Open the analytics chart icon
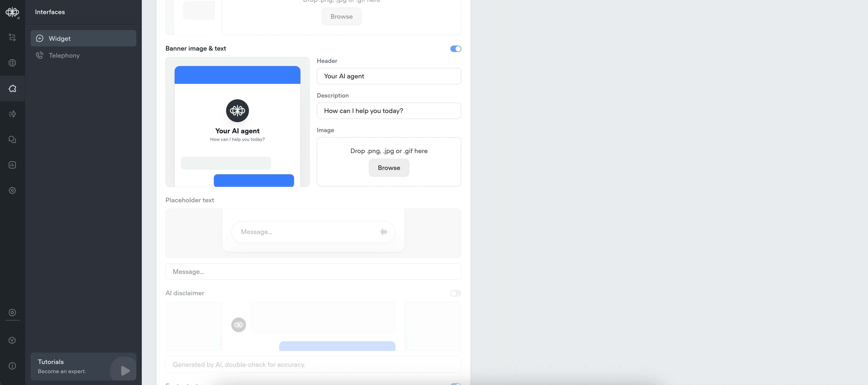 pos(12,165)
